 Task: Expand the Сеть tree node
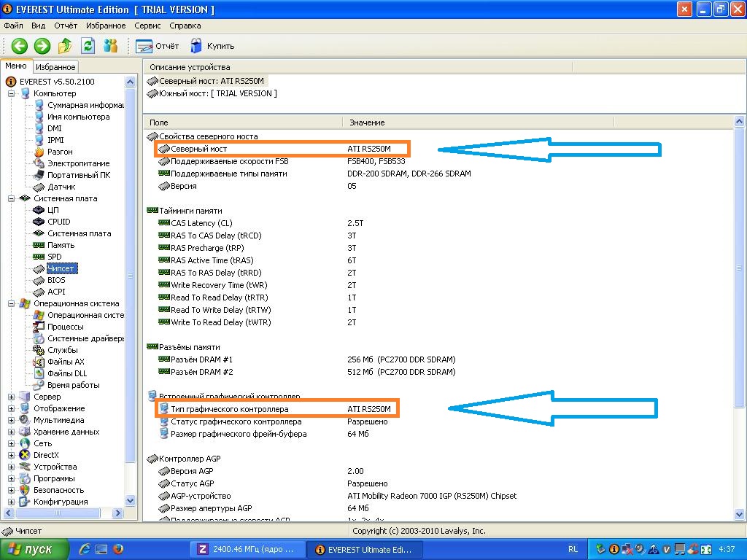click(11, 444)
